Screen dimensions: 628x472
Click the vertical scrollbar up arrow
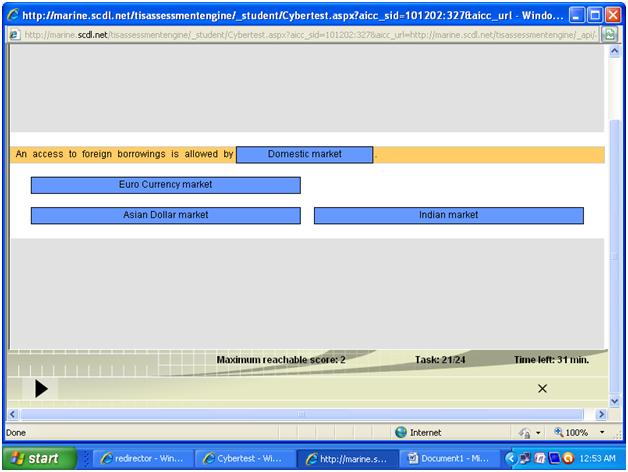(615, 51)
